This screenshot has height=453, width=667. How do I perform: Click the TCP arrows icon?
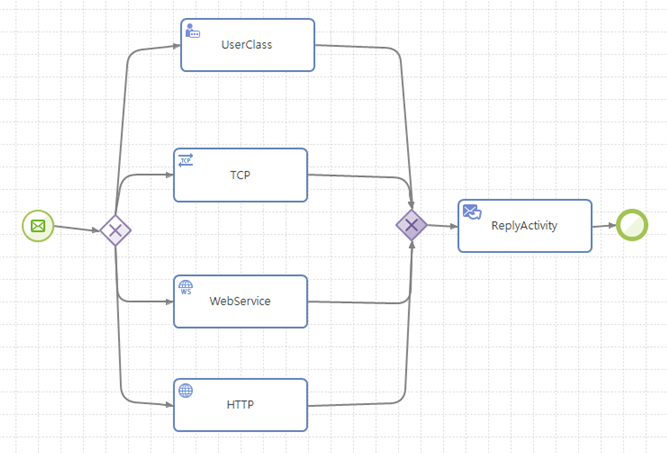coord(185,160)
